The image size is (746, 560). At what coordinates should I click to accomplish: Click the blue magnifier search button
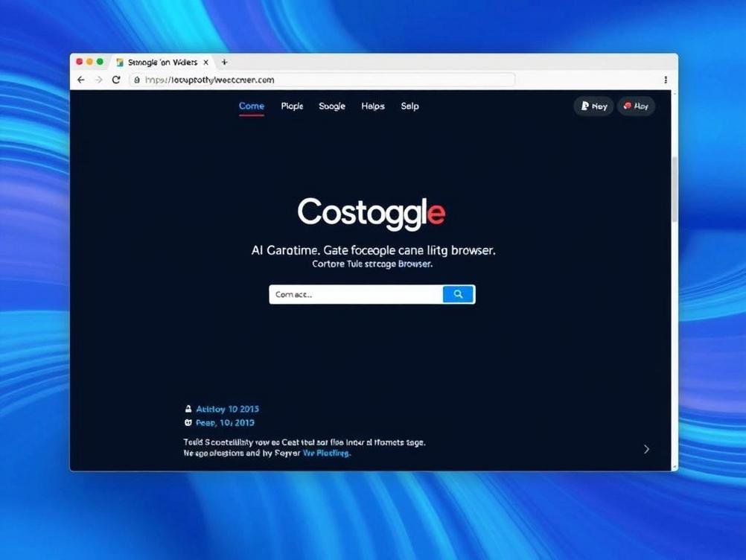[x=459, y=294]
